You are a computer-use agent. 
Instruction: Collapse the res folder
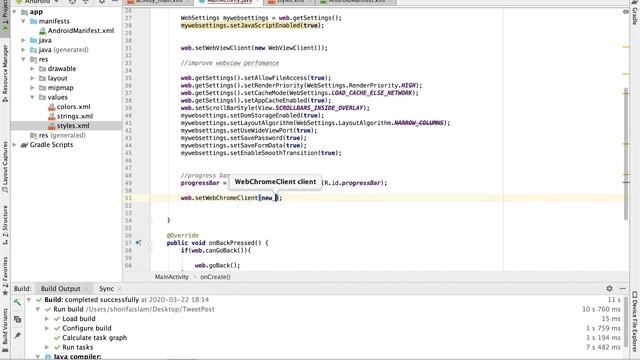23,60
